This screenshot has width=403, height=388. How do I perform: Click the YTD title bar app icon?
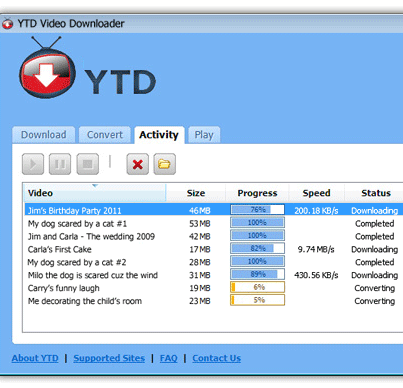pyautogui.click(x=7, y=24)
